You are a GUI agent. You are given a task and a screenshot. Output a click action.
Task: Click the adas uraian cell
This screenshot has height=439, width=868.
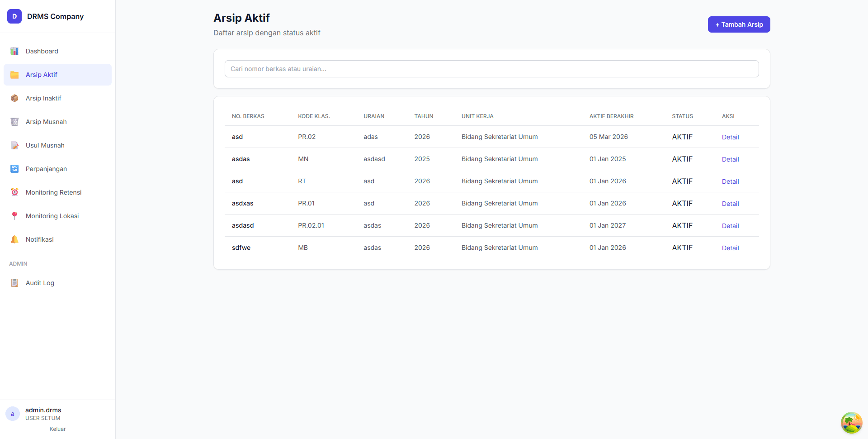point(371,137)
